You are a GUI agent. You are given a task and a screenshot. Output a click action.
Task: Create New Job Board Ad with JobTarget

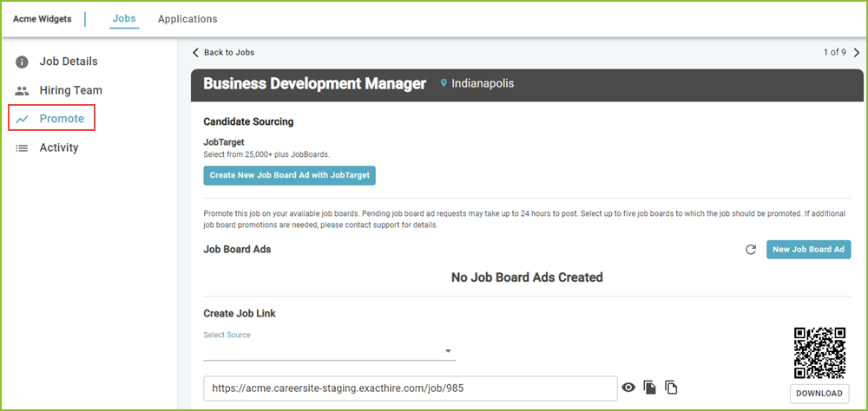pyautogui.click(x=290, y=175)
